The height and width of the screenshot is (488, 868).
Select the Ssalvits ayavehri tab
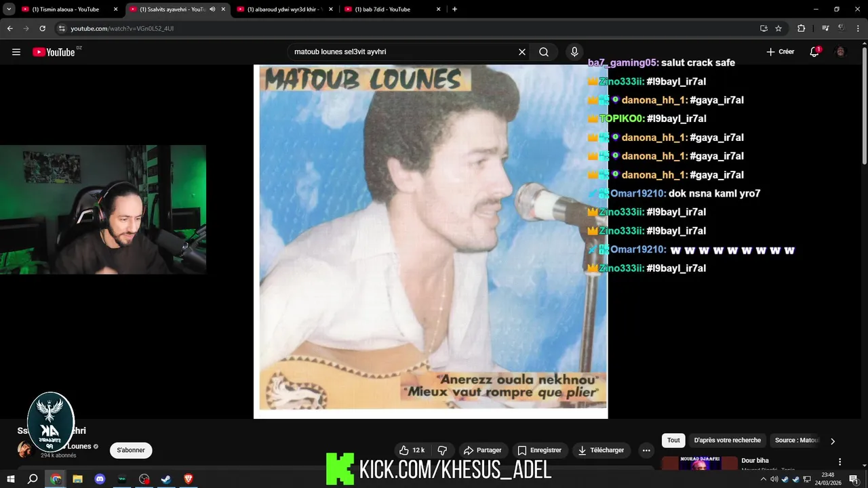click(x=172, y=9)
